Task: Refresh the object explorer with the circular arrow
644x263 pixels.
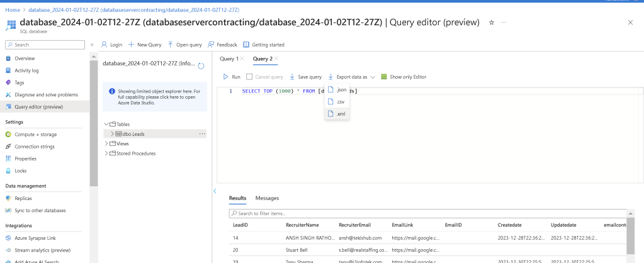Action: pos(201,65)
